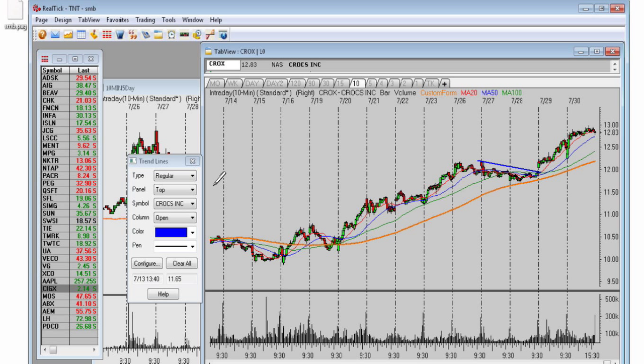This screenshot has height=364, width=644.
Task: Click the Trend Lines dialog title icon
Action: 133,161
